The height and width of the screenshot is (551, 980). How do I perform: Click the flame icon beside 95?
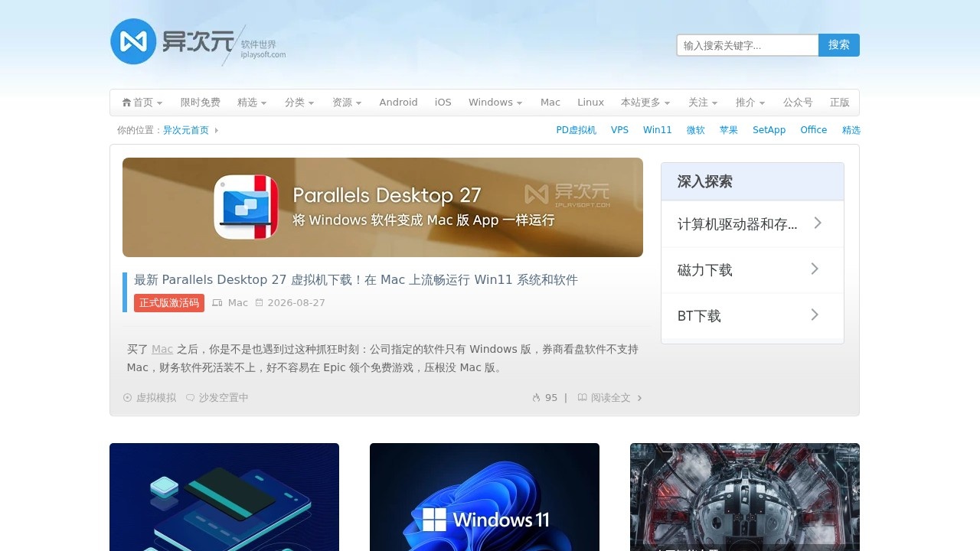(536, 398)
